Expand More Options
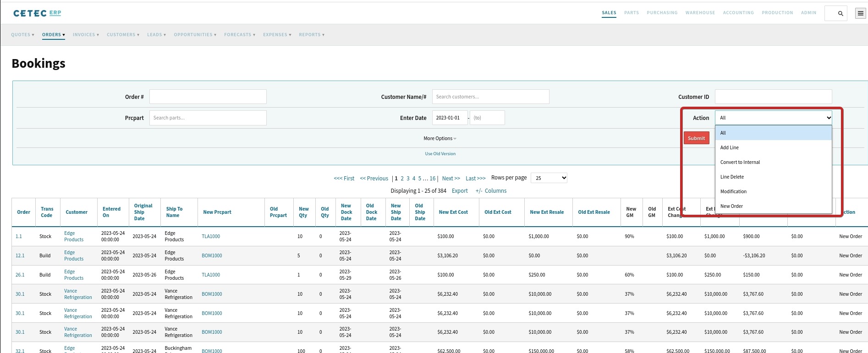The height and width of the screenshot is (353, 868). [x=440, y=138]
